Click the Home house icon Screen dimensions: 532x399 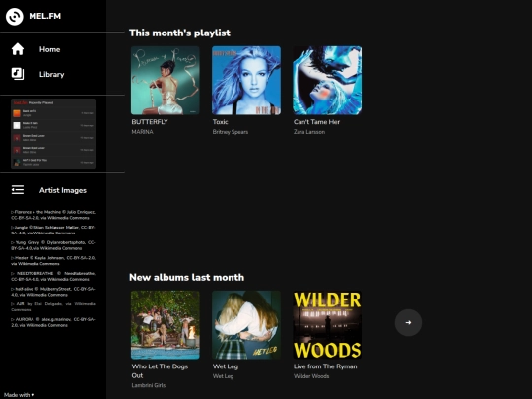pos(18,49)
